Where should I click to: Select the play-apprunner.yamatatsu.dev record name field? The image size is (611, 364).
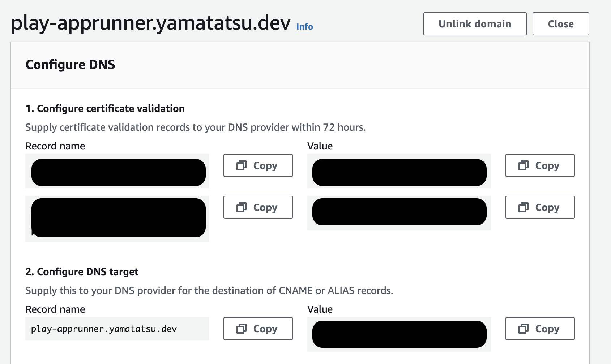click(x=116, y=329)
